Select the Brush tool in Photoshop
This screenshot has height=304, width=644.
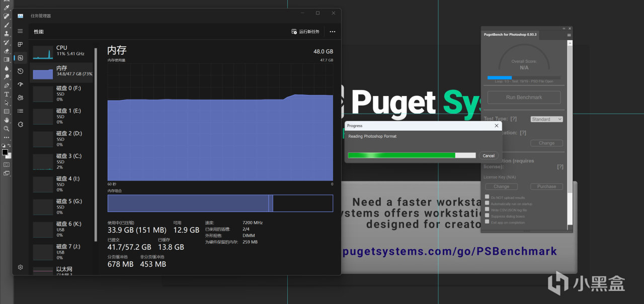(7, 25)
